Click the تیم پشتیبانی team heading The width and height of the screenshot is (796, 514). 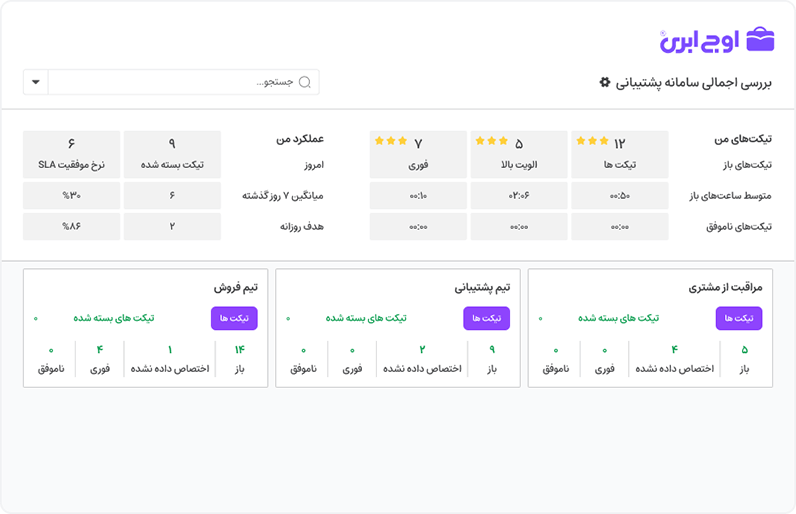[482, 288]
